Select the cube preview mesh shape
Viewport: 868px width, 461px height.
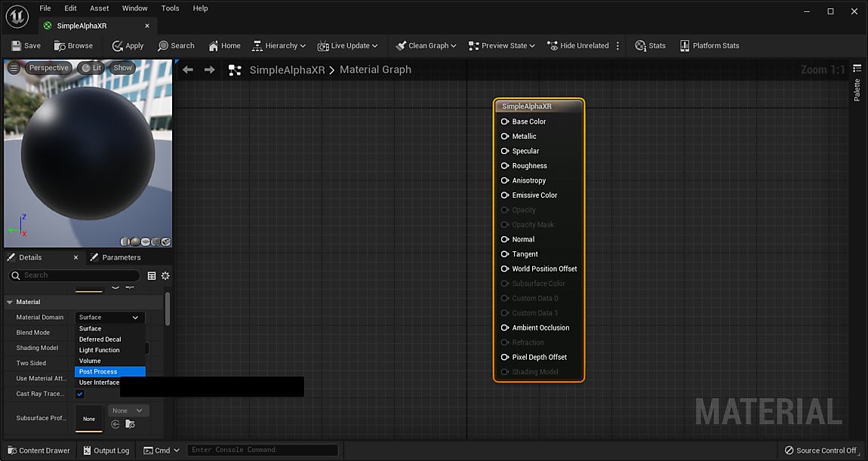[155, 241]
